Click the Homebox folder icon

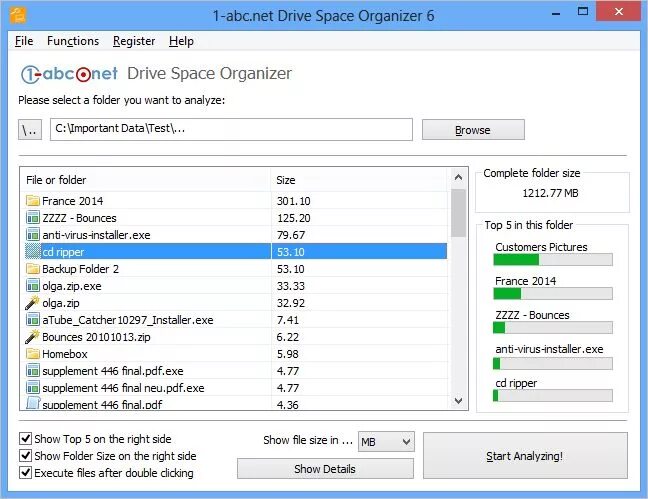33,353
